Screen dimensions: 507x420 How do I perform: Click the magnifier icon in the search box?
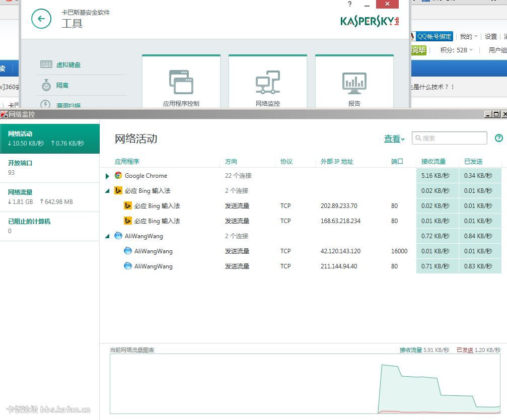[x=418, y=138]
